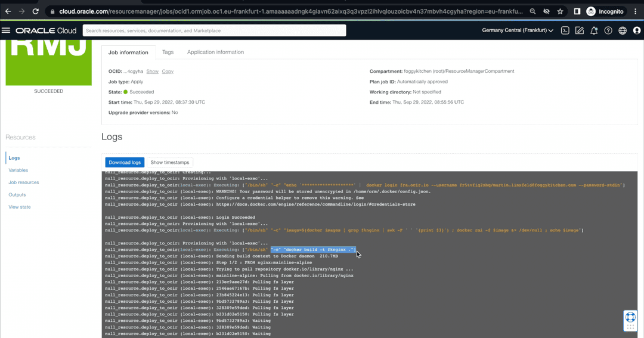The width and height of the screenshot is (644, 338).
Task: Click the browser URL address bar
Action: [290, 11]
